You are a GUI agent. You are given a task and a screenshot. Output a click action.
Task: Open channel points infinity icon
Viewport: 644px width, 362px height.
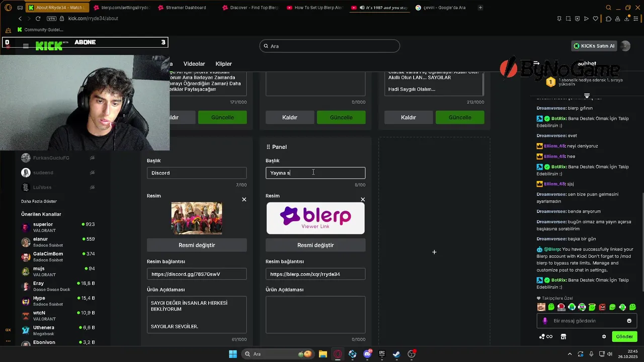tap(546, 336)
